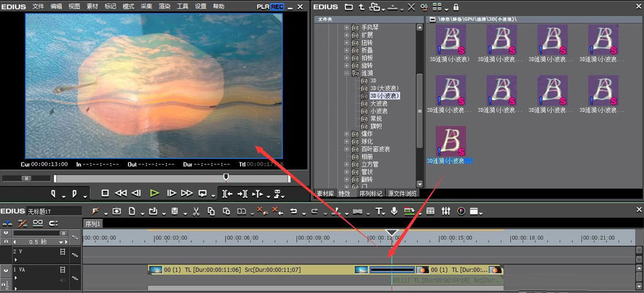The width and height of the screenshot is (644, 293).
Task: Expand the 百叶窗波浪 folder in tree
Action: click(x=346, y=149)
